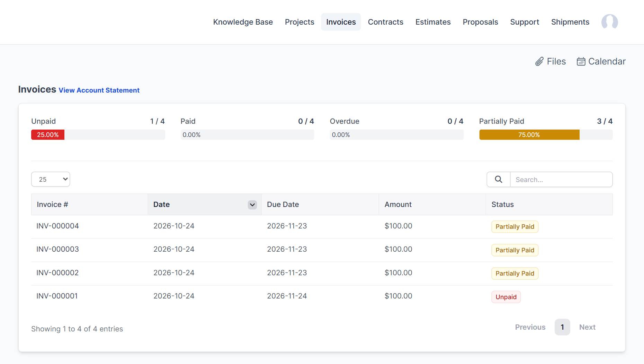Viewport: 644px width, 364px height.
Task: Open the Proposals section
Action: [x=480, y=22]
